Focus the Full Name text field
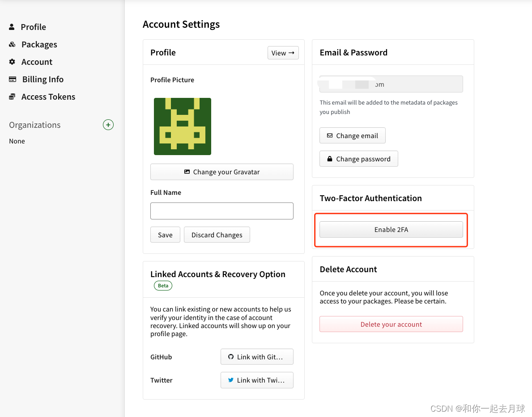 [222, 211]
